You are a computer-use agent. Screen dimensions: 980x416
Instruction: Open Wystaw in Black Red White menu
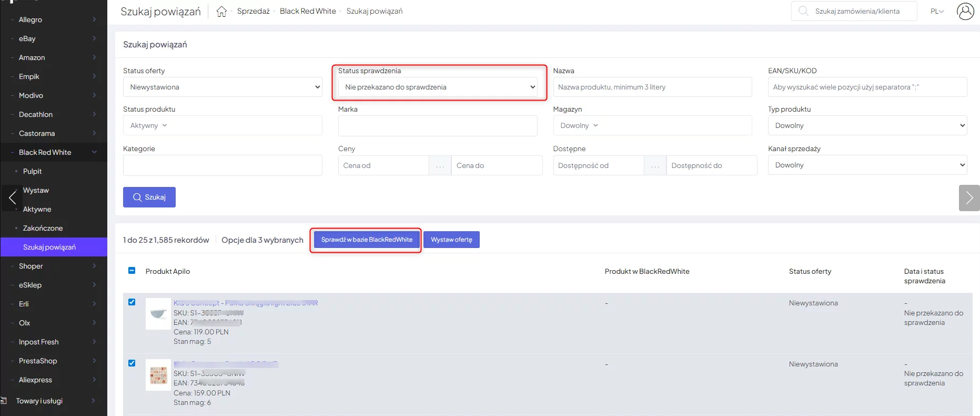[x=36, y=190]
